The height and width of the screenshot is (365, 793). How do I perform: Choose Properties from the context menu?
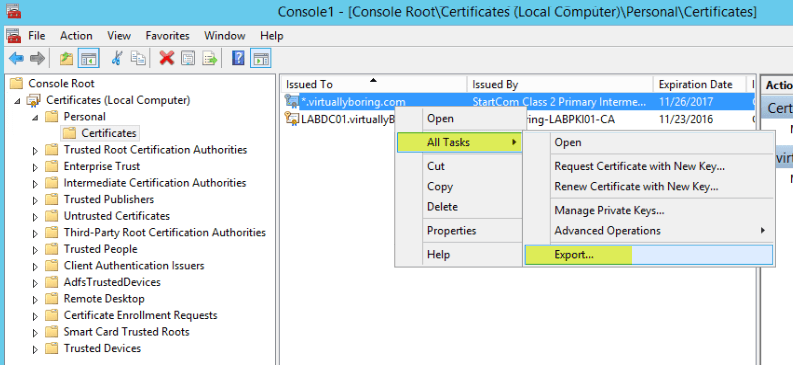458,231
